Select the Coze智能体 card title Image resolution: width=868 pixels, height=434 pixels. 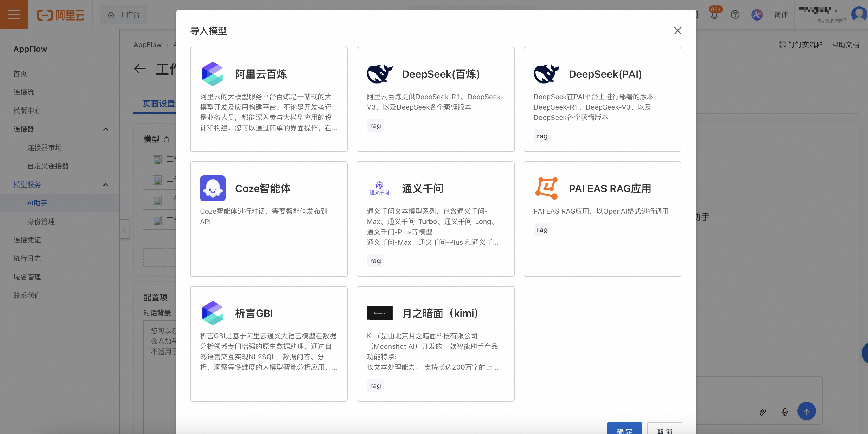pos(263,189)
